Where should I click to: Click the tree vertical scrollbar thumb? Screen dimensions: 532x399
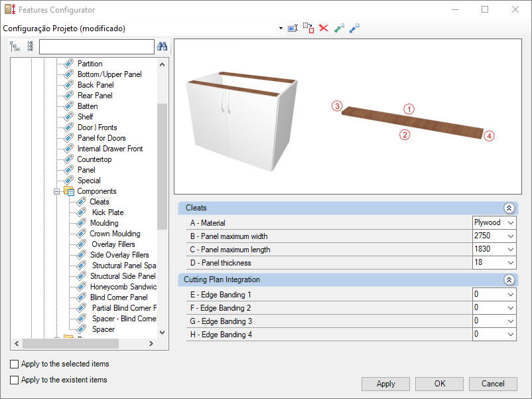[x=162, y=167]
